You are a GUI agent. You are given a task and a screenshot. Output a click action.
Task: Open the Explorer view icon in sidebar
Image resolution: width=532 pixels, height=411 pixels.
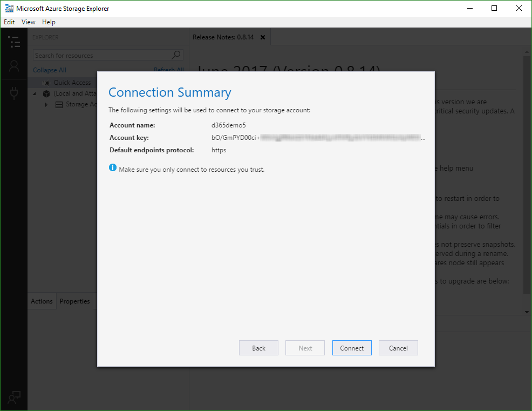[x=14, y=42]
